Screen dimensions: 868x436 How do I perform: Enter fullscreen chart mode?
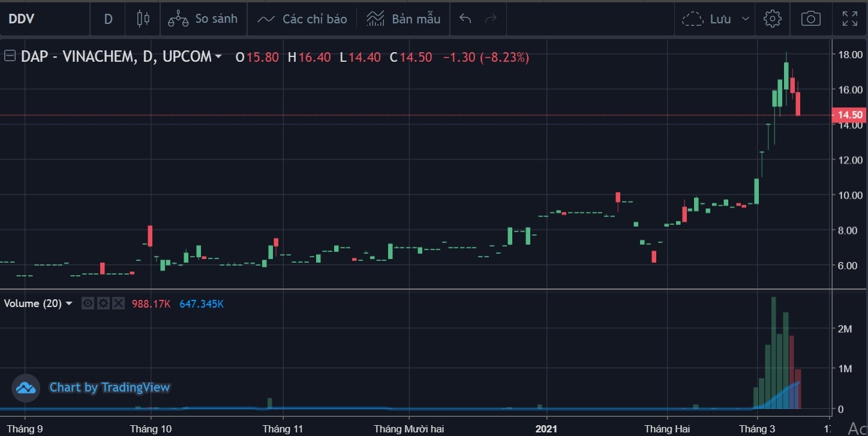pos(849,19)
